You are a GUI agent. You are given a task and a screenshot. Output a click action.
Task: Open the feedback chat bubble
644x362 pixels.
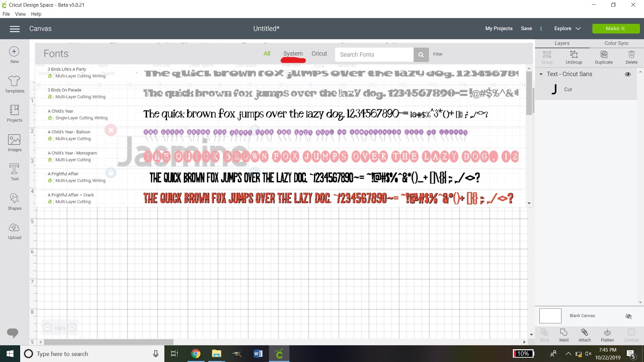(x=12, y=333)
